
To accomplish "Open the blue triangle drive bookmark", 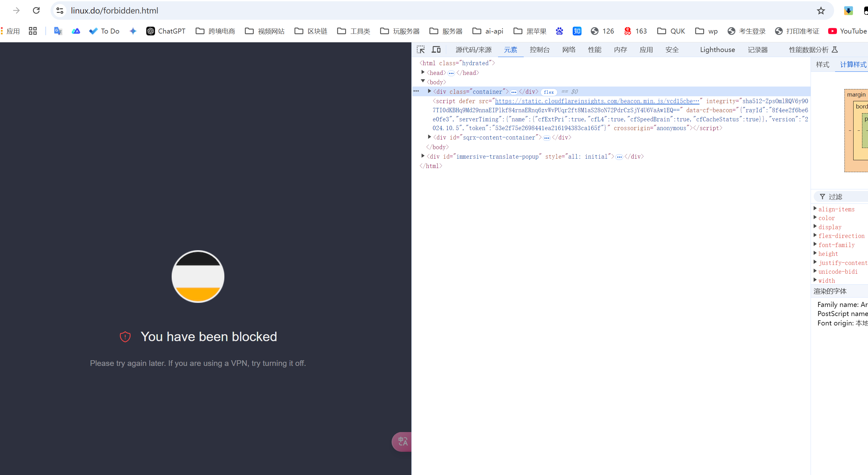I will (x=76, y=31).
